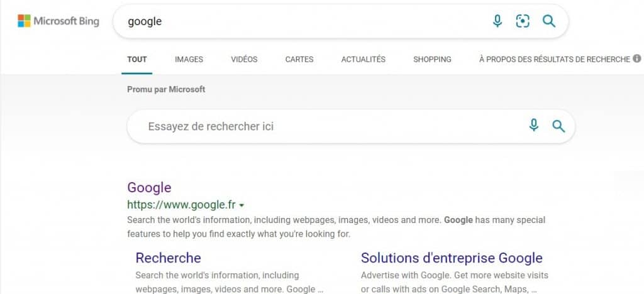Open Solutions d'entreprise Google sublink

coord(452,258)
